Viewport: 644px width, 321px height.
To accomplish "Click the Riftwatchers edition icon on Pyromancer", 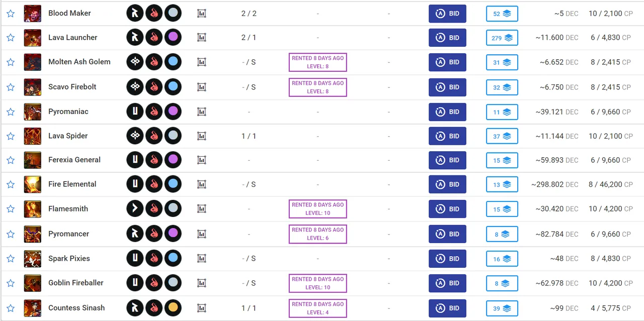I will pos(135,234).
